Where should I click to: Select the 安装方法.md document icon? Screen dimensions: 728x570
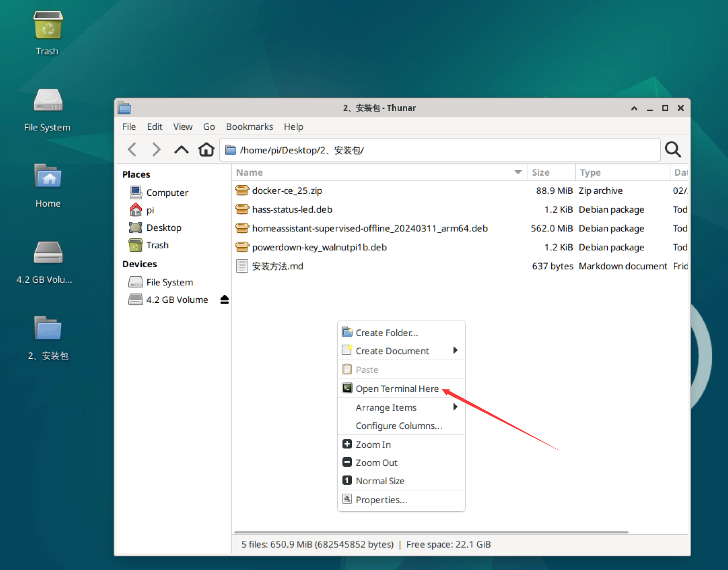(x=242, y=266)
